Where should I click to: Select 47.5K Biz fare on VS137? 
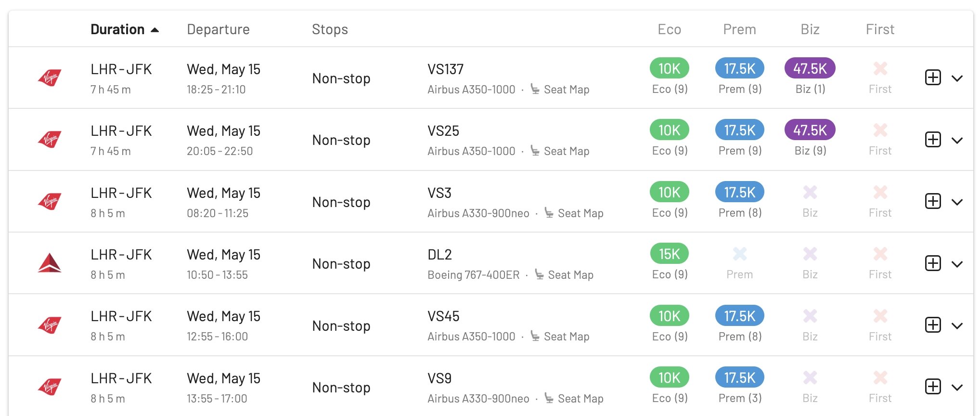810,68
